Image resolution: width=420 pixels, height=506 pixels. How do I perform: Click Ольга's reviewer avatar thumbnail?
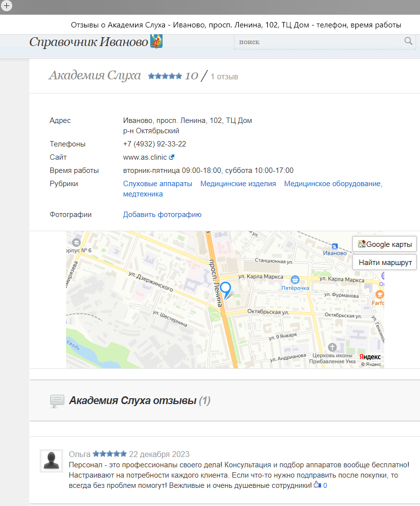point(51,461)
